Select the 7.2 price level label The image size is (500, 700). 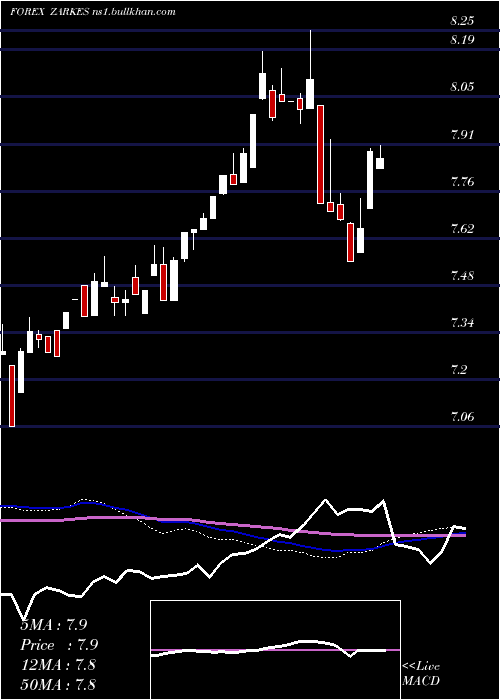[x=459, y=370]
